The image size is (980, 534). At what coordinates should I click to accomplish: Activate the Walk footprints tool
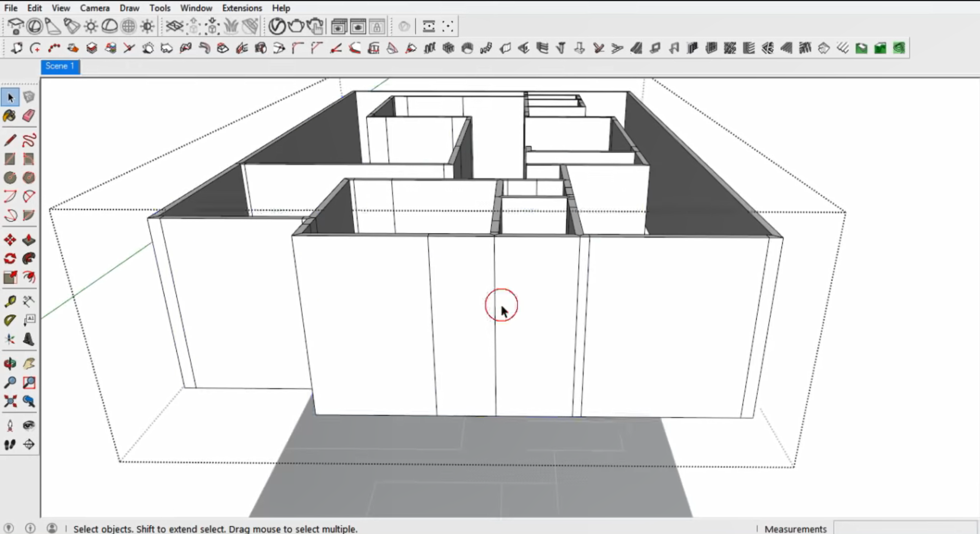pyautogui.click(x=10, y=444)
